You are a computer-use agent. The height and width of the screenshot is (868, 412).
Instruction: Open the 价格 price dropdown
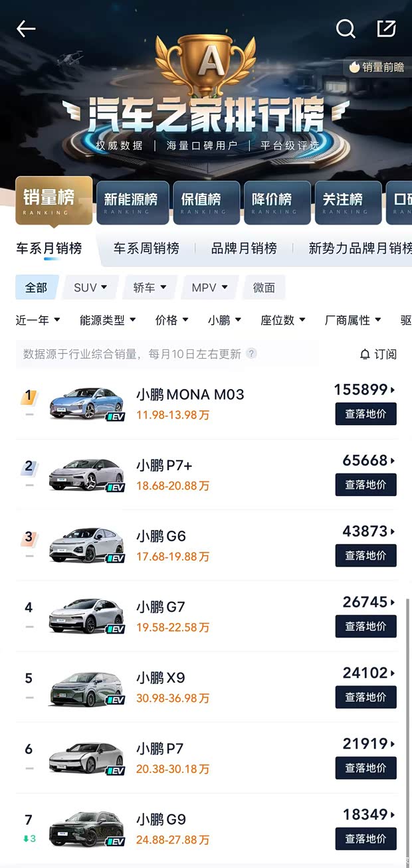click(171, 319)
